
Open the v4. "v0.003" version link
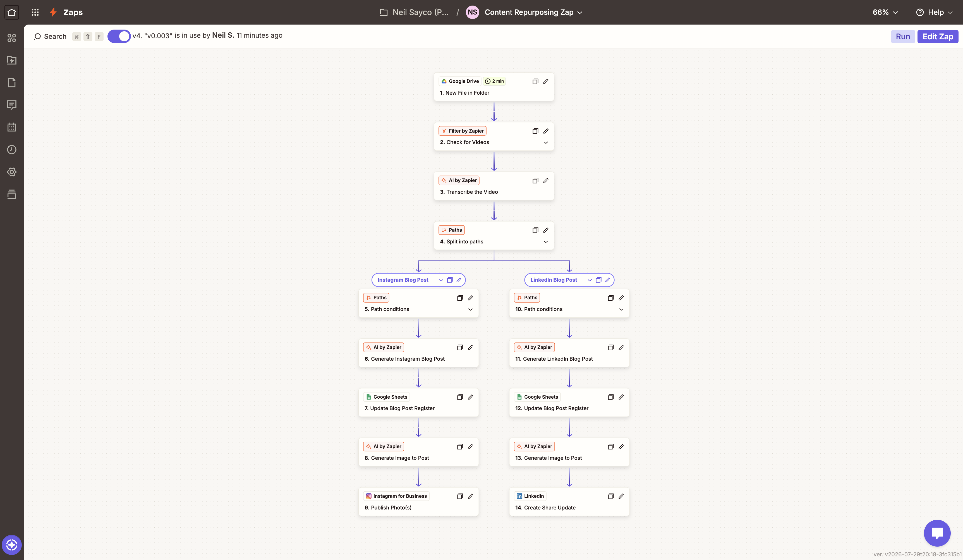tap(152, 36)
